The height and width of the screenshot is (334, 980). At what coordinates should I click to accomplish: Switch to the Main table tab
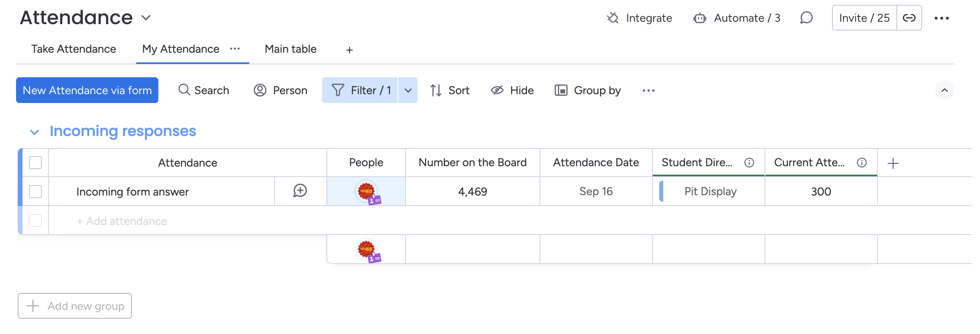click(x=290, y=49)
